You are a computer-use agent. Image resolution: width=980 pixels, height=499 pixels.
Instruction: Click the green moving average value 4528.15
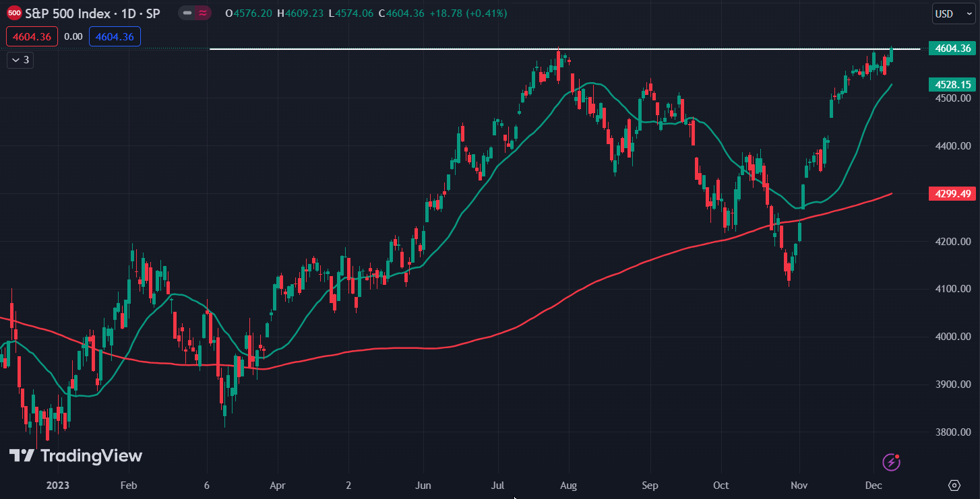click(x=952, y=84)
